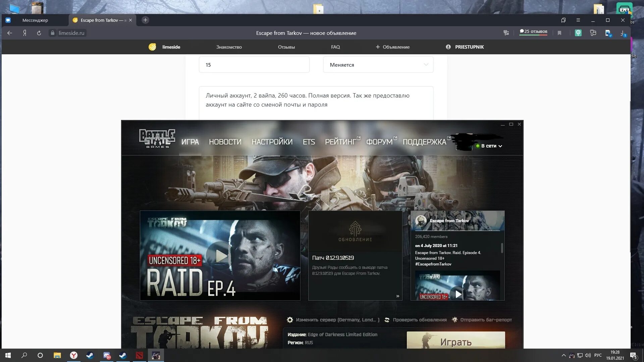Focus the price field containing 15
The width and height of the screenshot is (644, 362).
[x=254, y=65]
